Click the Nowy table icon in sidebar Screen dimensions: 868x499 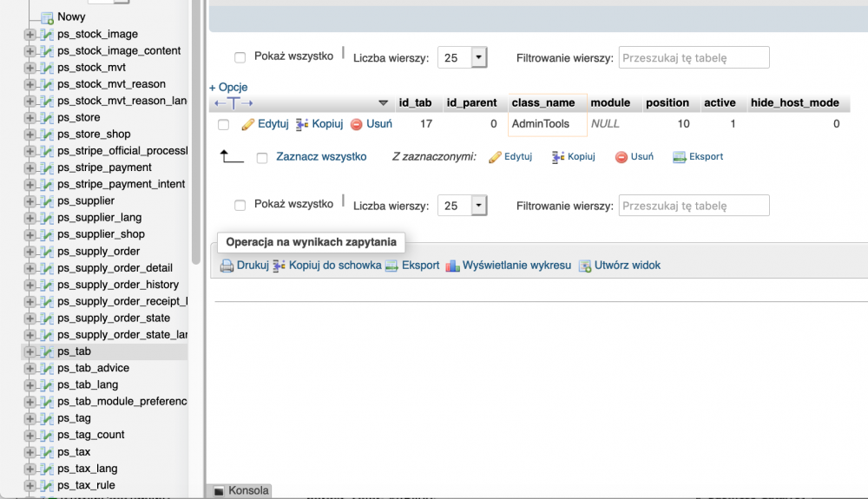[47, 18]
